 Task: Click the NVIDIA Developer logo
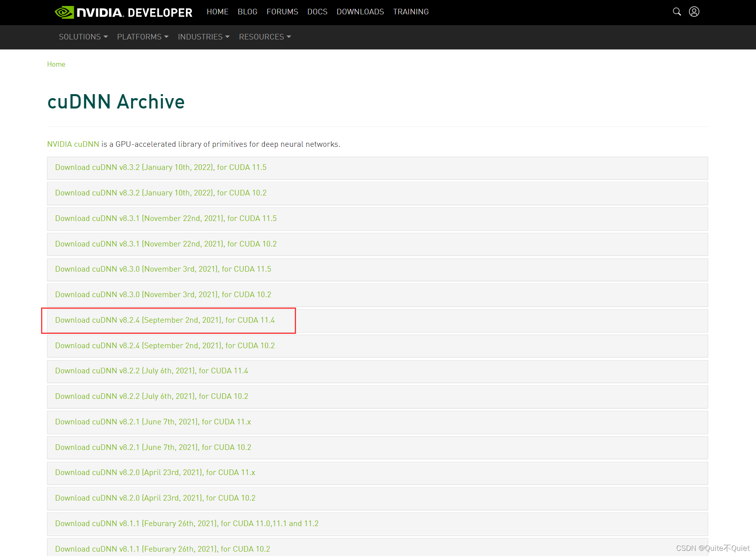123,12
